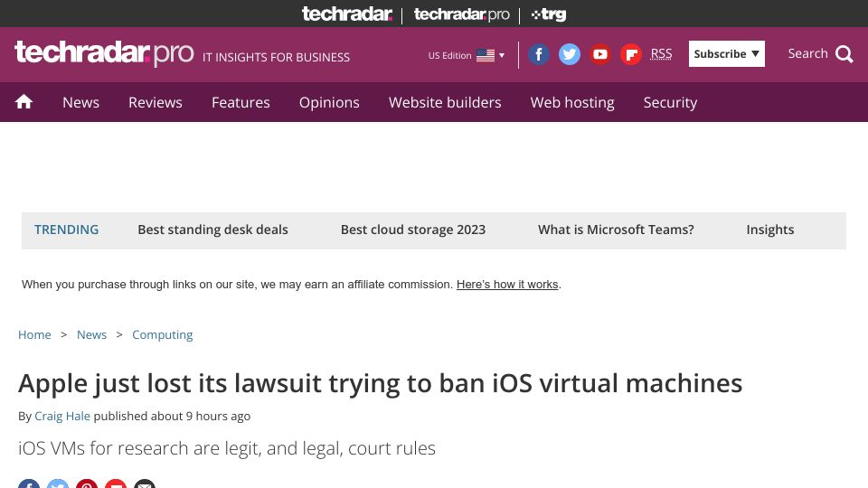
Task: Open the News nav tab
Action: click(x=80, y=102)
